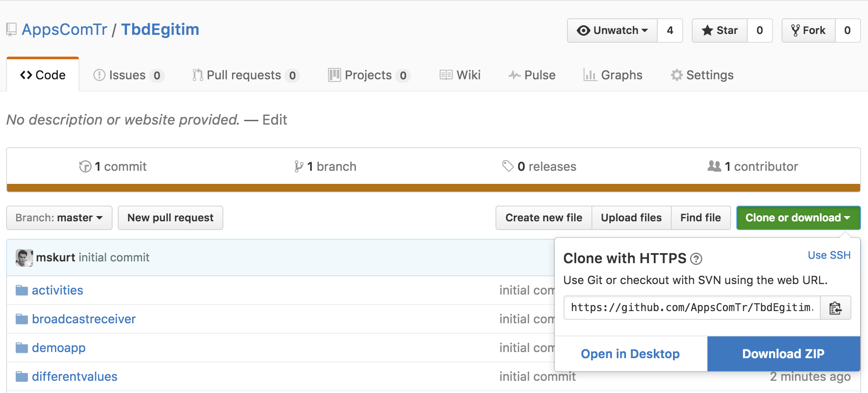Open the Settings tab

702,75
